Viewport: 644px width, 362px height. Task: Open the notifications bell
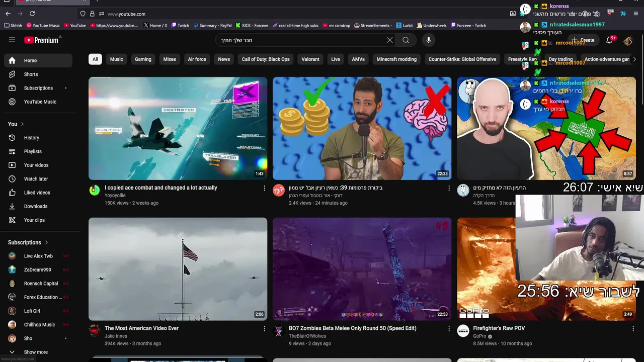coord(609,40)
